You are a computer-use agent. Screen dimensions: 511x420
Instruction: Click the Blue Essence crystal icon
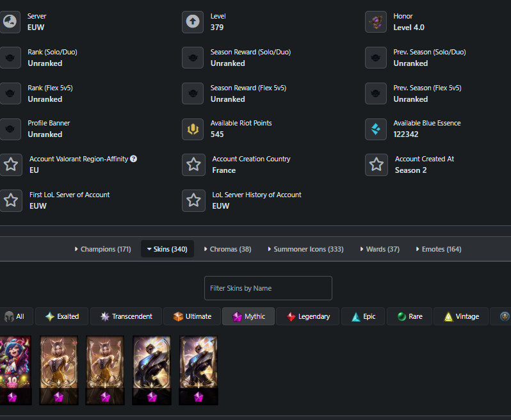pyautogui.click(x=376, y=129)
